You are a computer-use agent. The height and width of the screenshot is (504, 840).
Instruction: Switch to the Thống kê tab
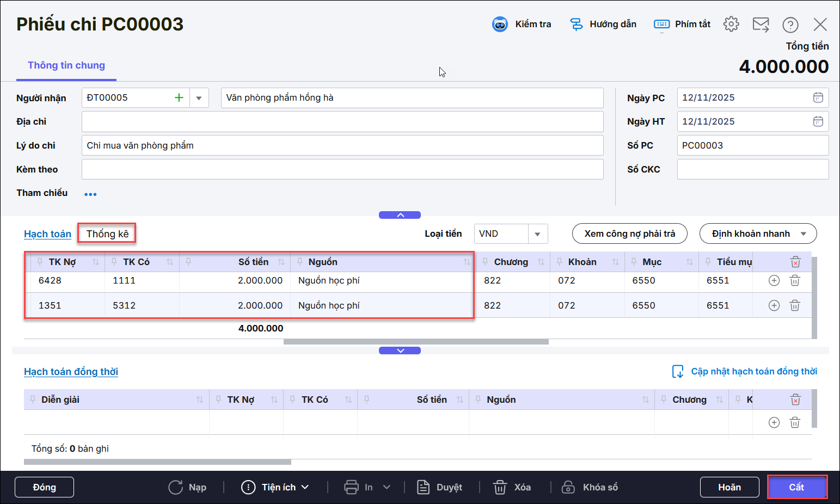pyautogui.click(x=107, y=234)
